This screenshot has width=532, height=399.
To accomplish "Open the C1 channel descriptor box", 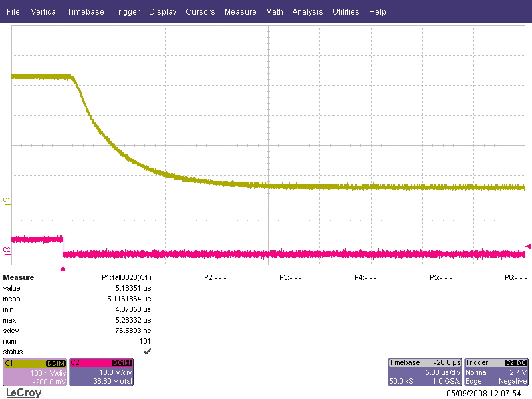I will pyautogui.click(x=35, y=372).
